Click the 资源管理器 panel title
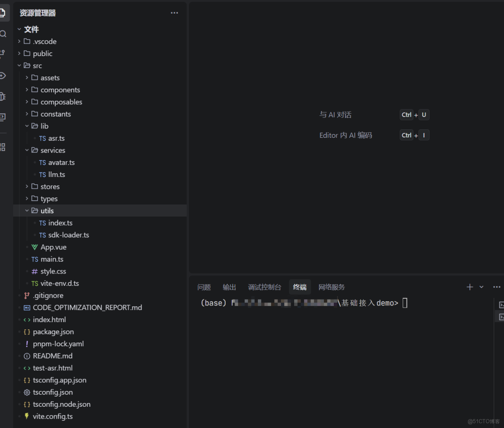Image resolution: width=504 pixels, height=428 pixels. tap(37, 13)
